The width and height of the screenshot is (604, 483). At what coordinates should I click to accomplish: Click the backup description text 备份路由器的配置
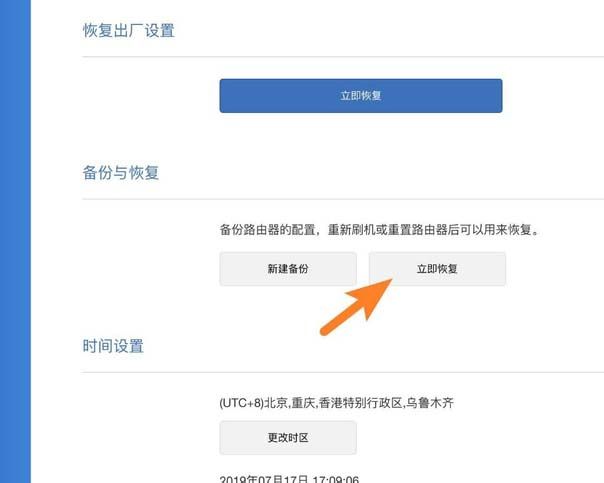click(267, 230)
